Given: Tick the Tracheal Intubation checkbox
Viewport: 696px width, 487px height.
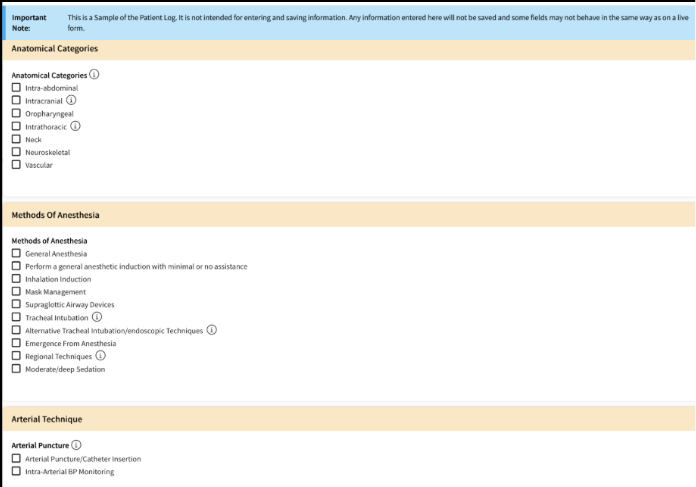Looking at the screenshot, I should [x=16, y=317].
